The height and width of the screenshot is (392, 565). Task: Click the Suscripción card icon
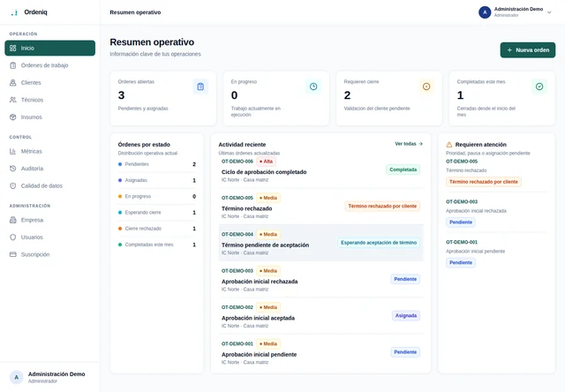click(13, 254)
